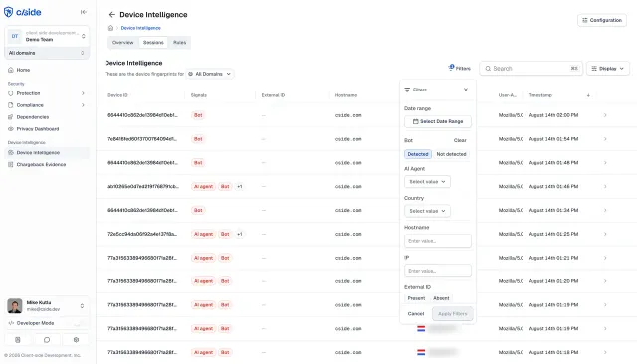Close the Filters panel
The height and width of the screenshot is (364, 637).
click(466, 90)
